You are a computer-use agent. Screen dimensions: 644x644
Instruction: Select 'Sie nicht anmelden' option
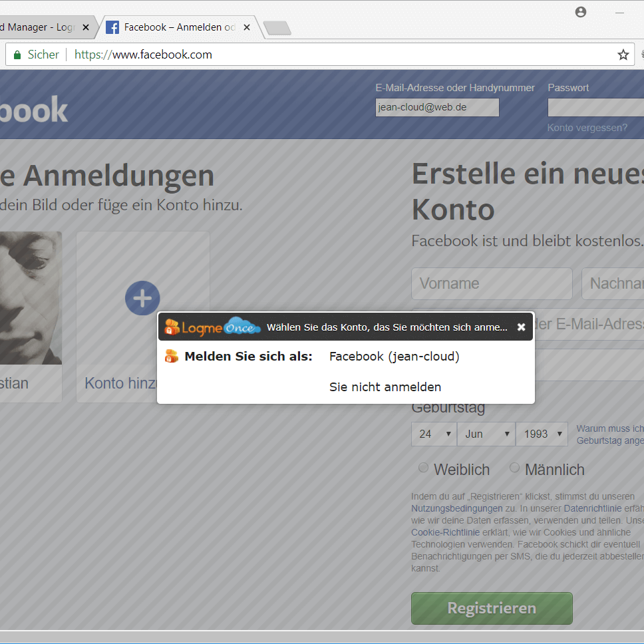point(385,387)
